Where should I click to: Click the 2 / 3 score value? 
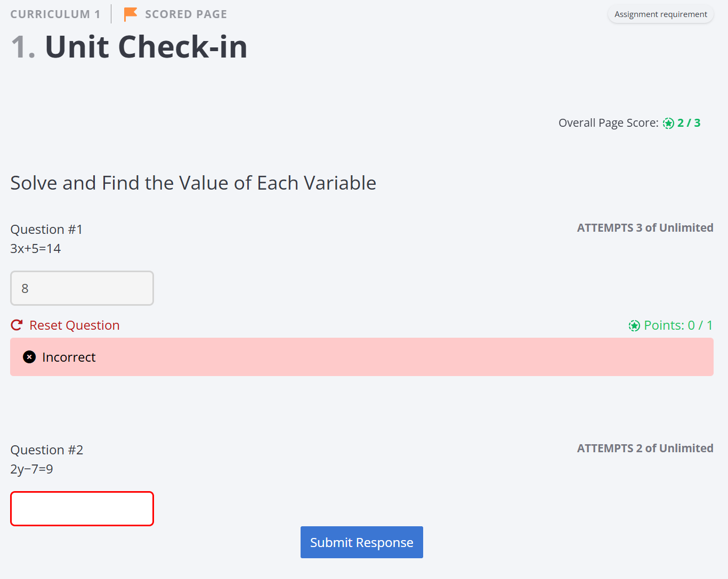point(689,123)
